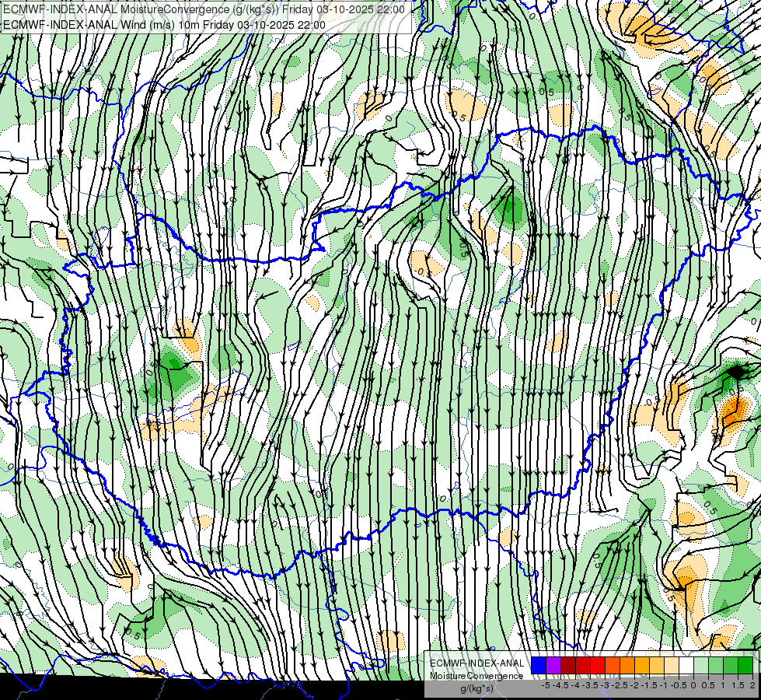Click the Wind (m/s) 10m title line

pyautogui.click(x=164, y=24)
